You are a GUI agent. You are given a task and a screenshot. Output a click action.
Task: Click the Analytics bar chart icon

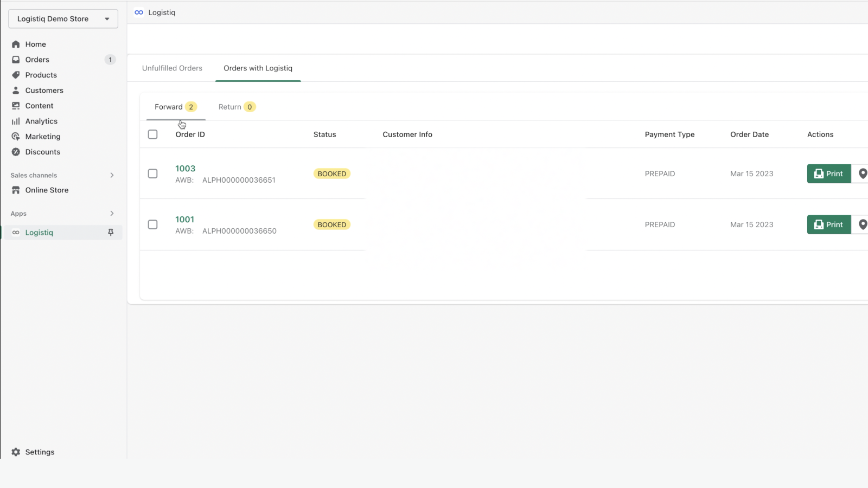[16, 121]
